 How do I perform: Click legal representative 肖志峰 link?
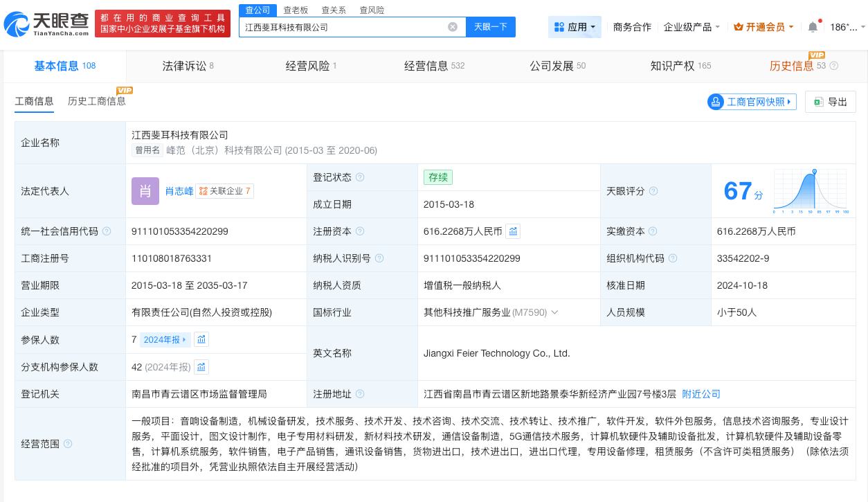(x=179, y=191)
